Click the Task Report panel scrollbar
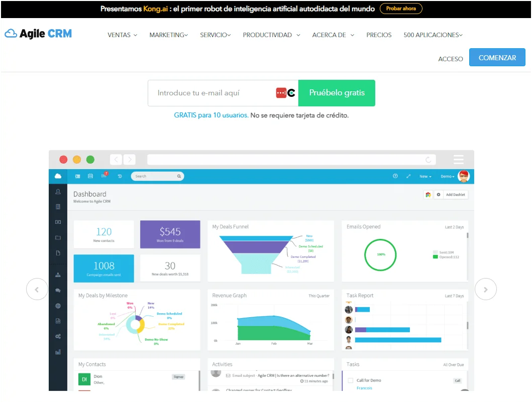The width and height of the screenshot is (532, 403). 467,325
